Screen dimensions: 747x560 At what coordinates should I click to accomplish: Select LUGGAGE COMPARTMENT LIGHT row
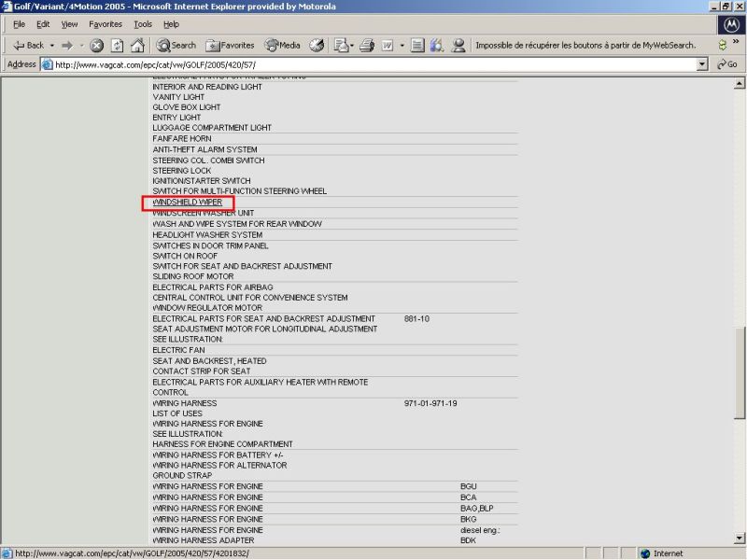pos(212,128)
